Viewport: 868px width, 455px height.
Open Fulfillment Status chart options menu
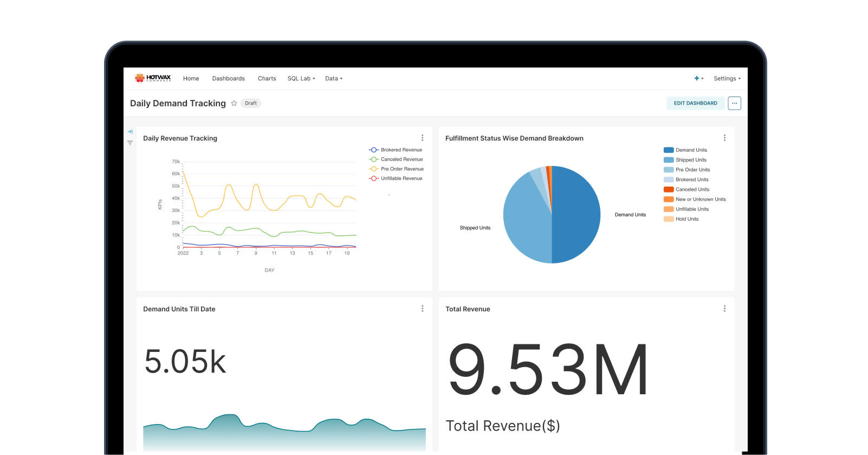point(724,138)
